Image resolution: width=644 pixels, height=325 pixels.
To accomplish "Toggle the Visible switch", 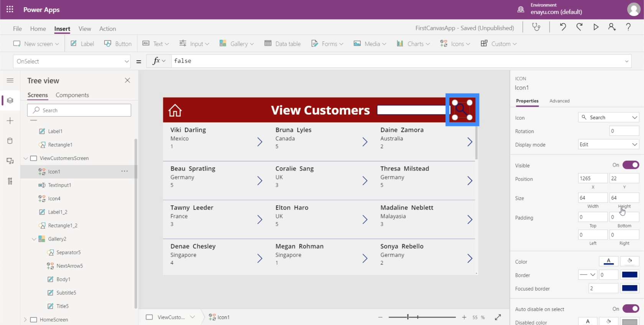I will click(x=631, y=165).
